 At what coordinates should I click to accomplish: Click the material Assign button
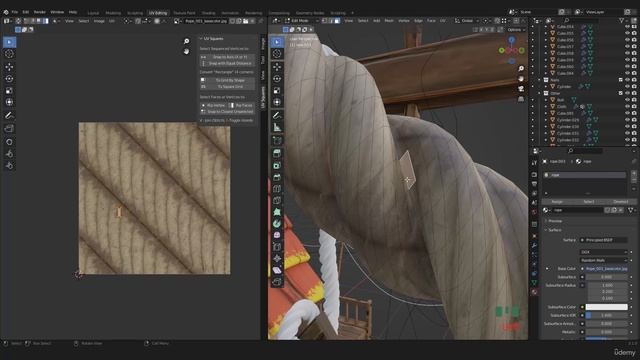557,202
